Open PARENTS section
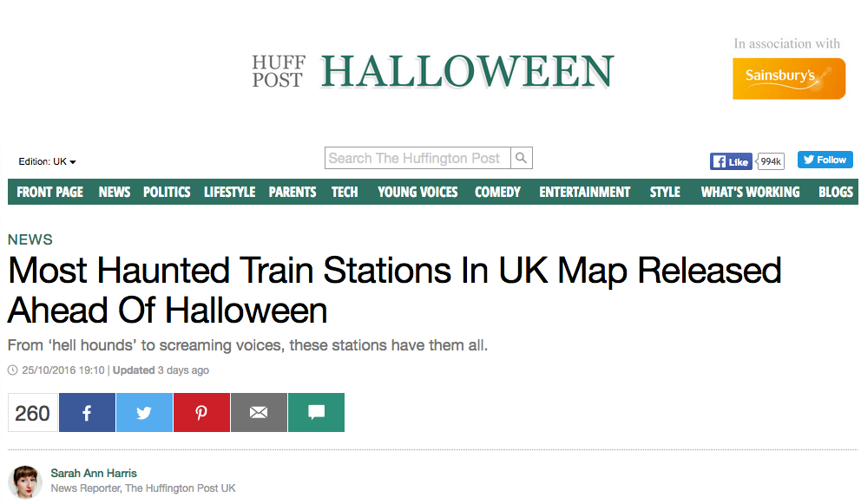The height and width of the screenshot is (504, 861). click(x=292, y=193)
